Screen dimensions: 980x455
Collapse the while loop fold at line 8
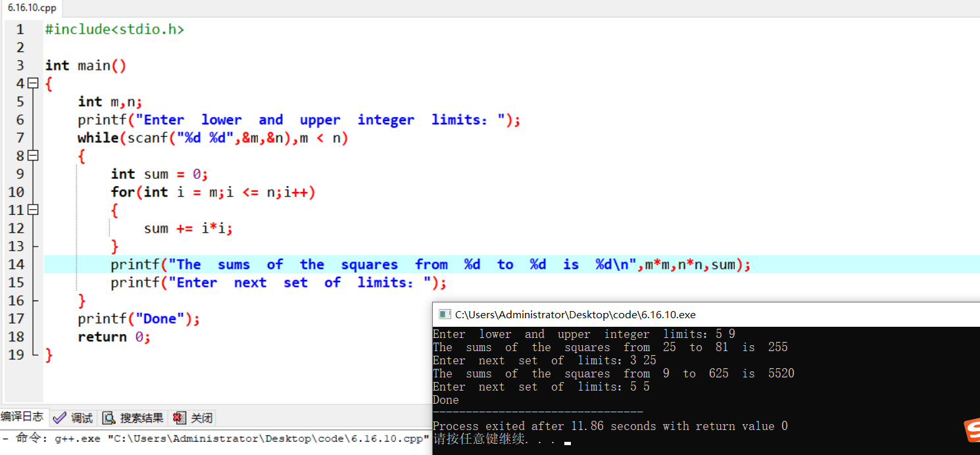(x=33, y=156)
